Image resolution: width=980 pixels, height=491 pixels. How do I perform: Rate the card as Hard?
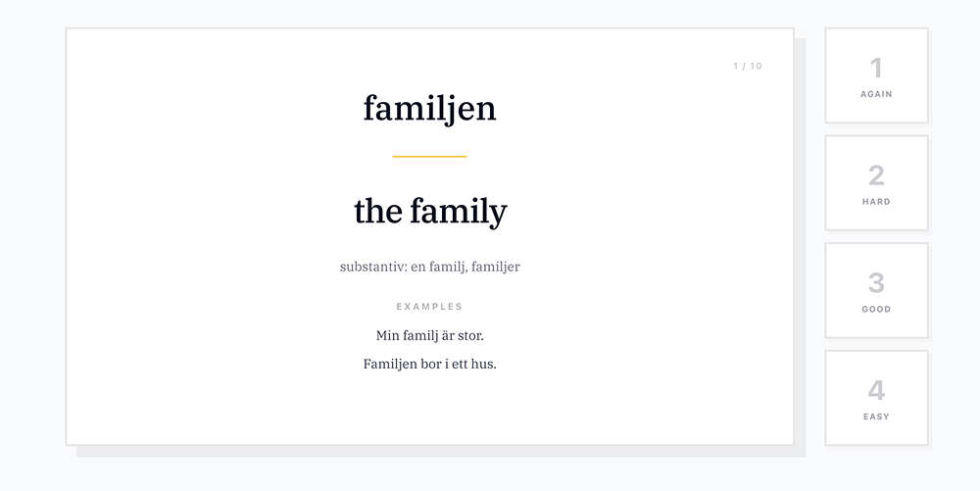(x=876, y=183)
